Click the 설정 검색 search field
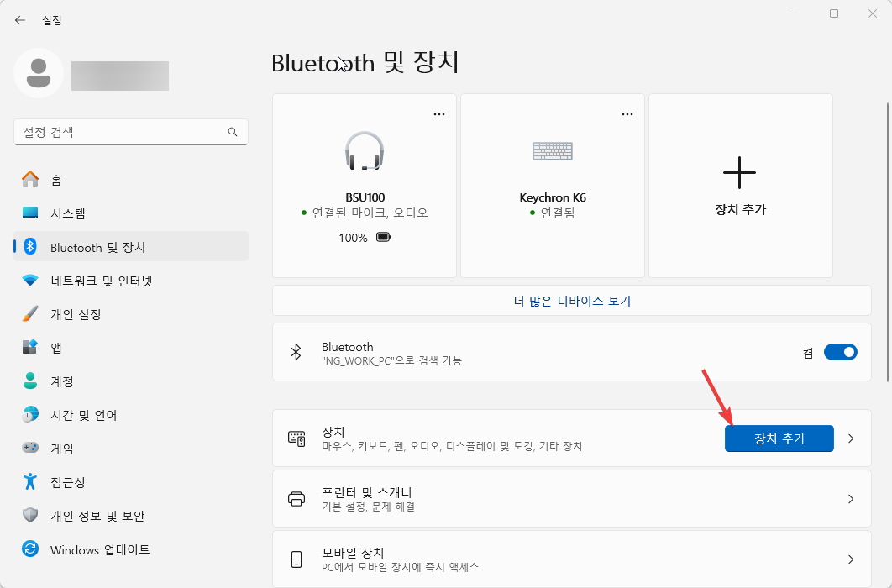This screenshot has height=588, width=892. 131,132
